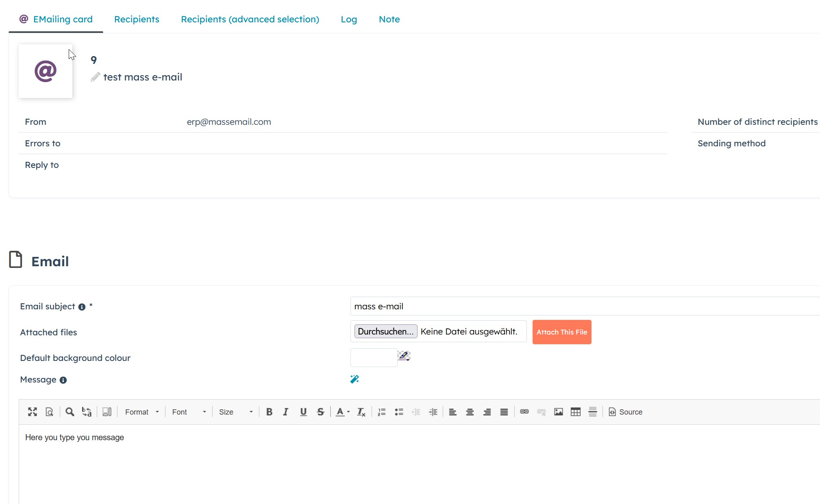Viewport: 820px width, 504px height.
Task: Open the default background colour picker
Action: point(404,356)
